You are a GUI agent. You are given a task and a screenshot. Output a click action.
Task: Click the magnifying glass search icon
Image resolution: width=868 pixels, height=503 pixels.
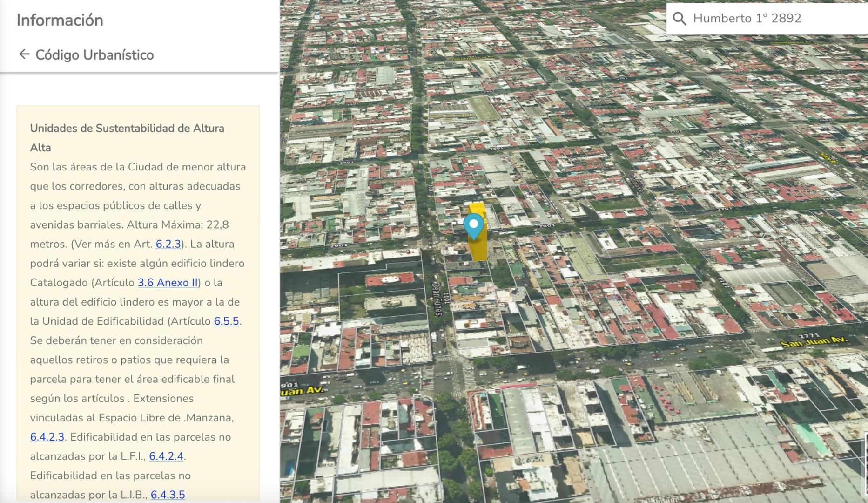pyautogui.click(x=680, y=19)
